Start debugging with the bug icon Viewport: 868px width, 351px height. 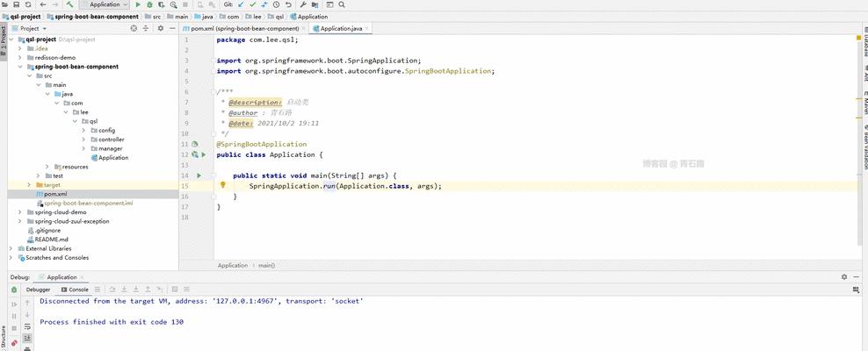pos(149,4)
